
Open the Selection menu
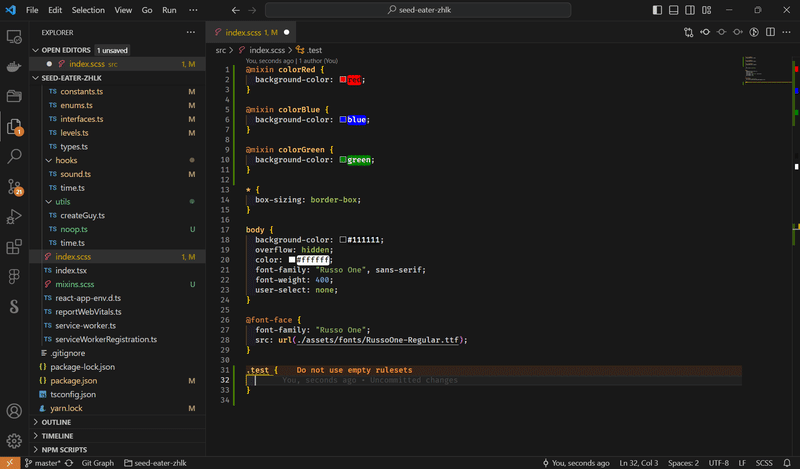88,10
